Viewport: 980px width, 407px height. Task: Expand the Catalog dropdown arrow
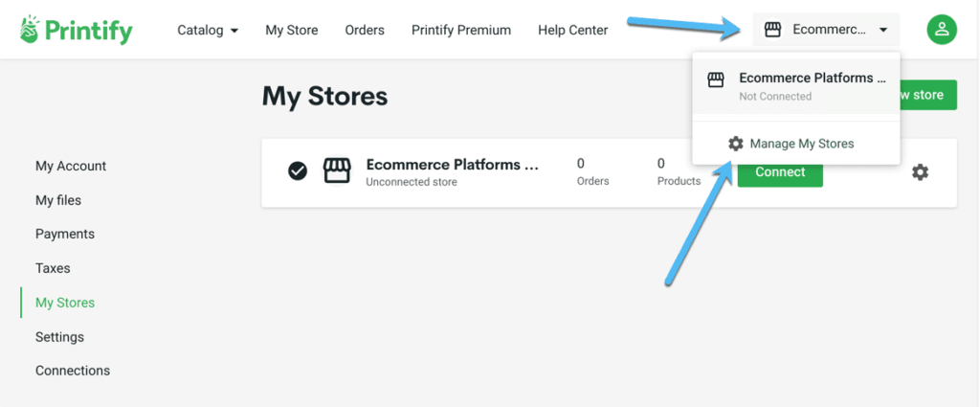234,30
